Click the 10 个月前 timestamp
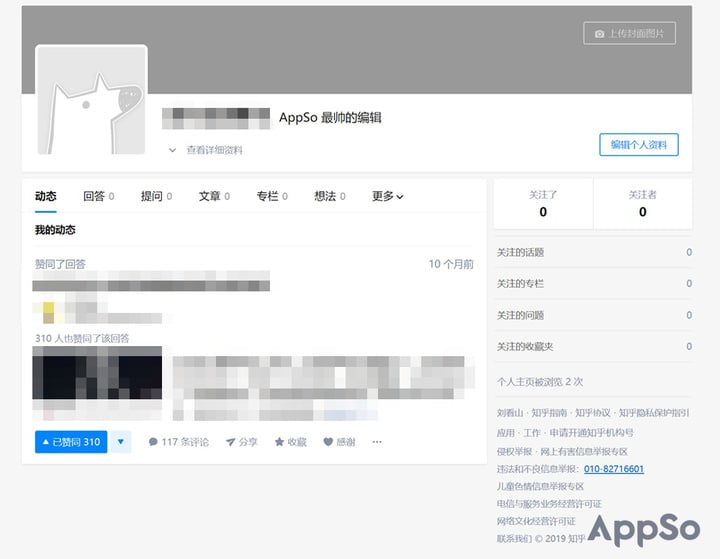The width and height of the screenshot is (720, 559). tap(451, 264)
